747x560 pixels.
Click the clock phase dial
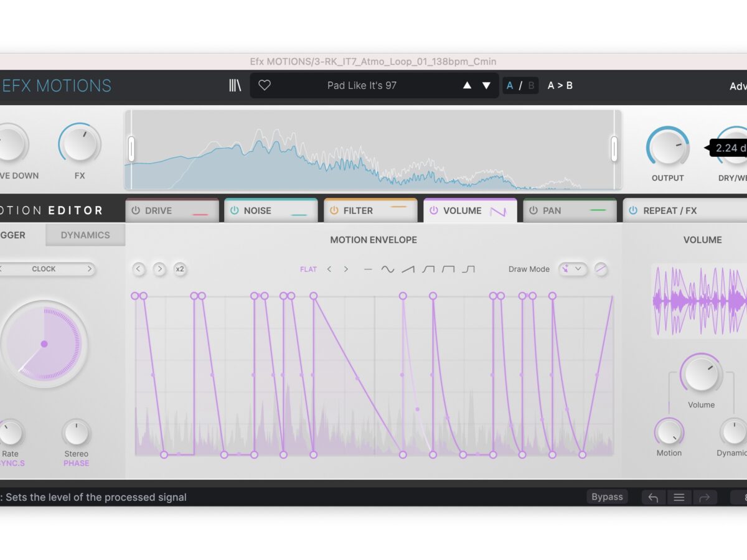click(44, 343)
